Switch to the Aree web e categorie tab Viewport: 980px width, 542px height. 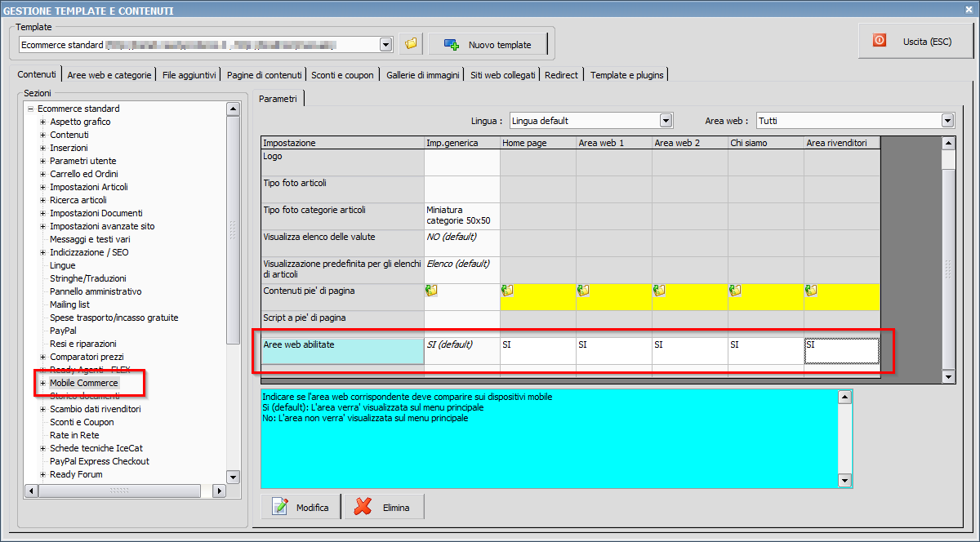click(x=109, y=75)
